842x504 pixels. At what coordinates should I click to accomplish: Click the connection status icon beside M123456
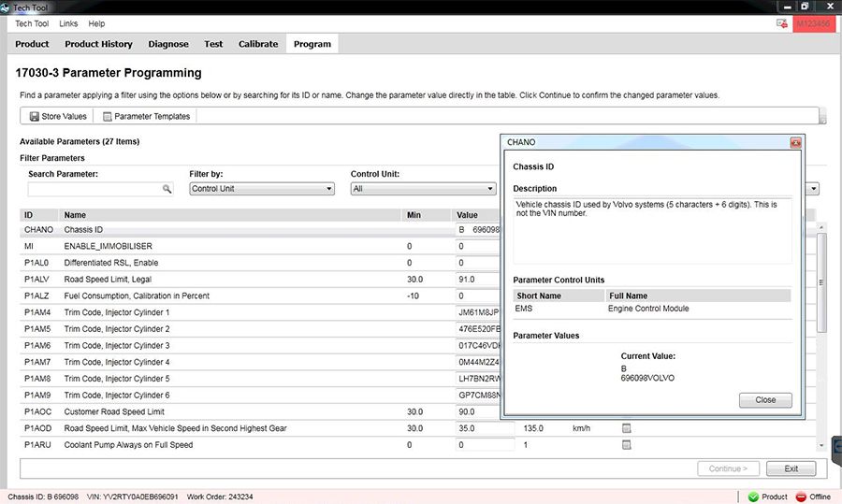(782, 23)
